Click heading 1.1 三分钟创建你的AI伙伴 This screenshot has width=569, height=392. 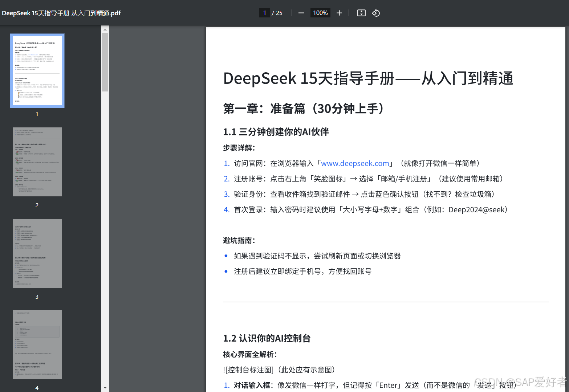click(x=276, y=132)
